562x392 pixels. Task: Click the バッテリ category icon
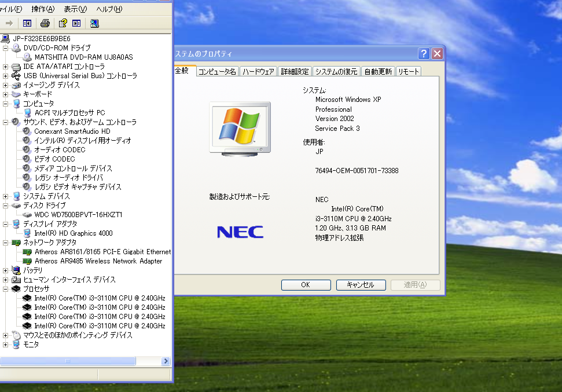click(16, 270)
